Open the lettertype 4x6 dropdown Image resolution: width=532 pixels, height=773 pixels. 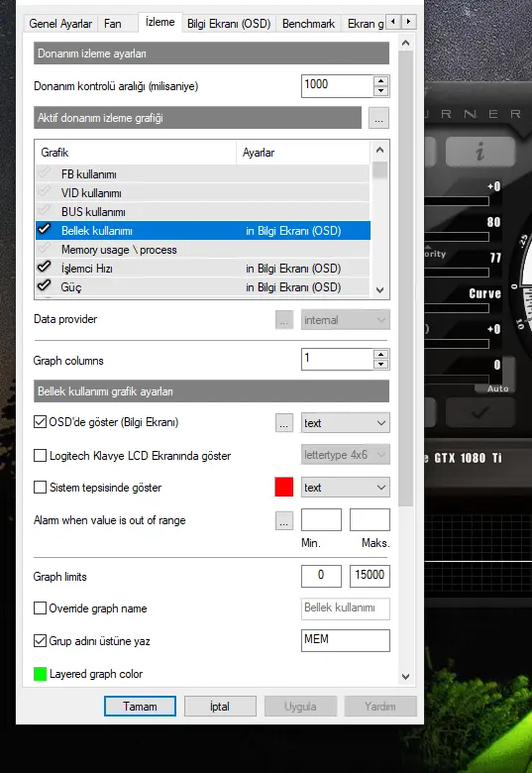[346, 455]
